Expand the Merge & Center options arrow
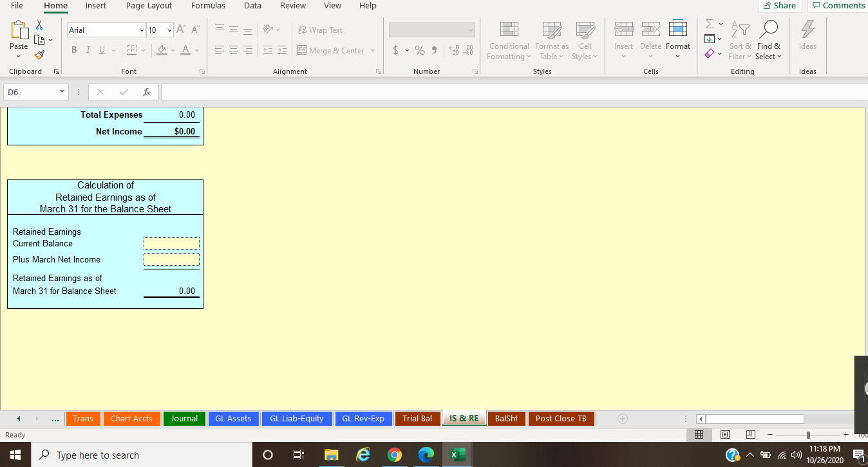 point(372,50)
